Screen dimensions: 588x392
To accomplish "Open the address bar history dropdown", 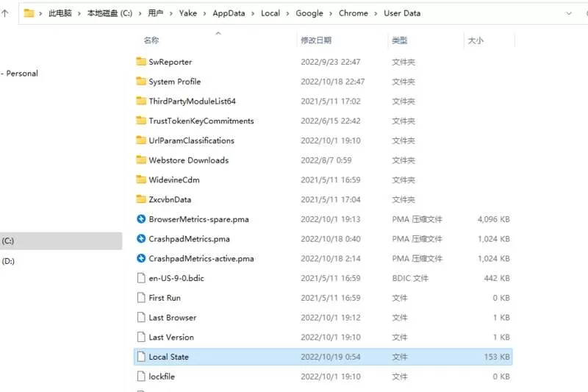I will (x=569, y=13).
